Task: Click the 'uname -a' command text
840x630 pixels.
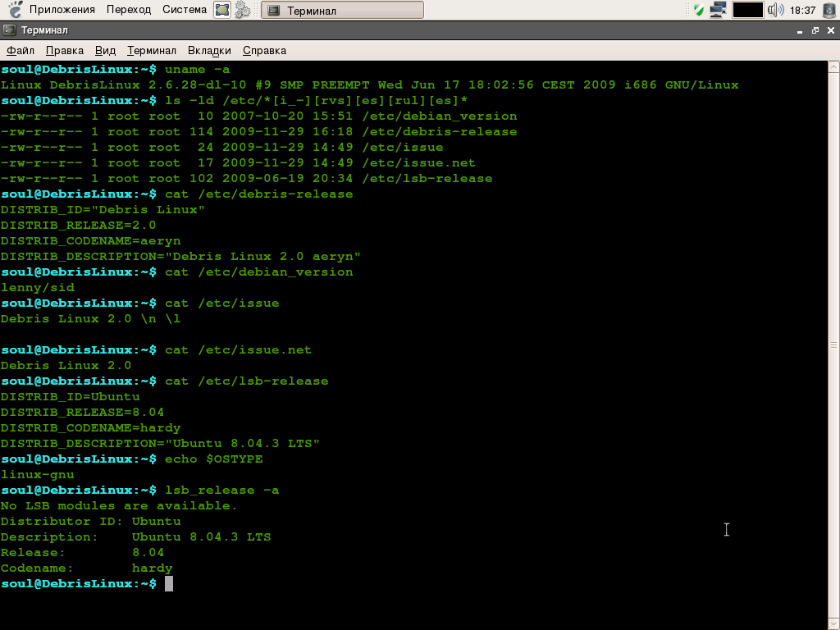Action: (197, 69)
